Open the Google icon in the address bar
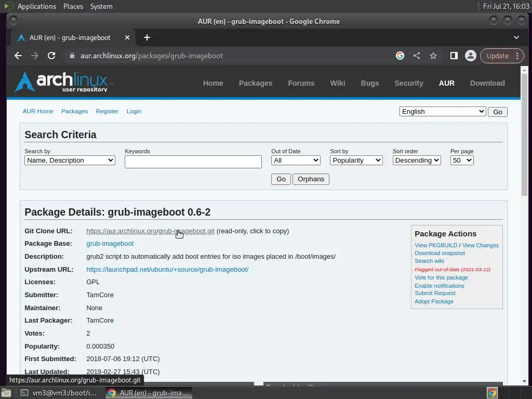The height and width of the screenshot is (399, 532). point(400,56)
